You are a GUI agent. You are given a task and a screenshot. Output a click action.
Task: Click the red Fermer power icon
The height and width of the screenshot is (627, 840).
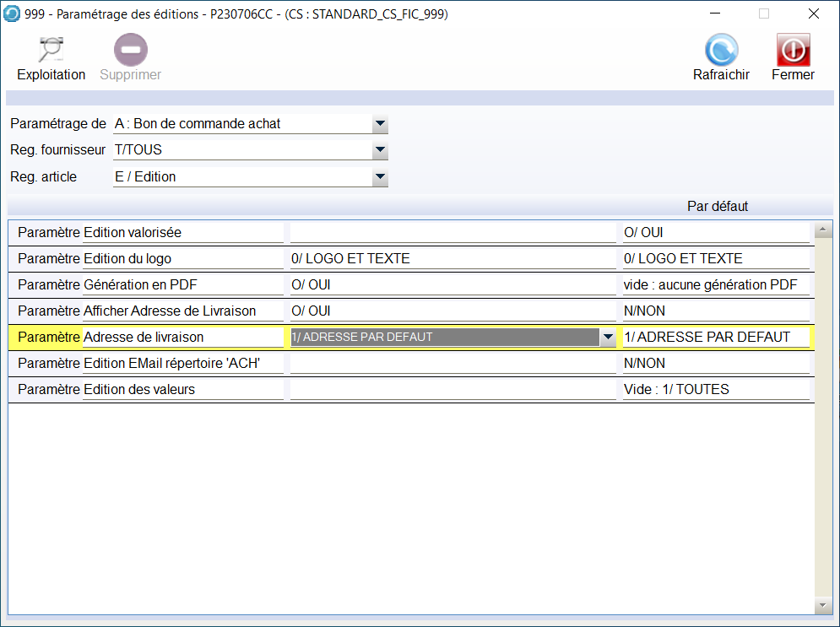pyautogui.click(x=793, y=51)
